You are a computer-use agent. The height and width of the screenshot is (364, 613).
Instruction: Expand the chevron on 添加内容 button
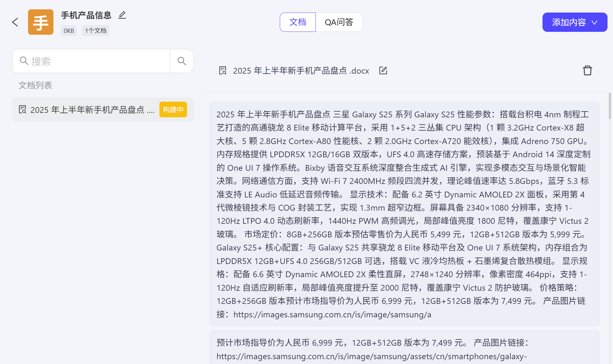[595, 23]
